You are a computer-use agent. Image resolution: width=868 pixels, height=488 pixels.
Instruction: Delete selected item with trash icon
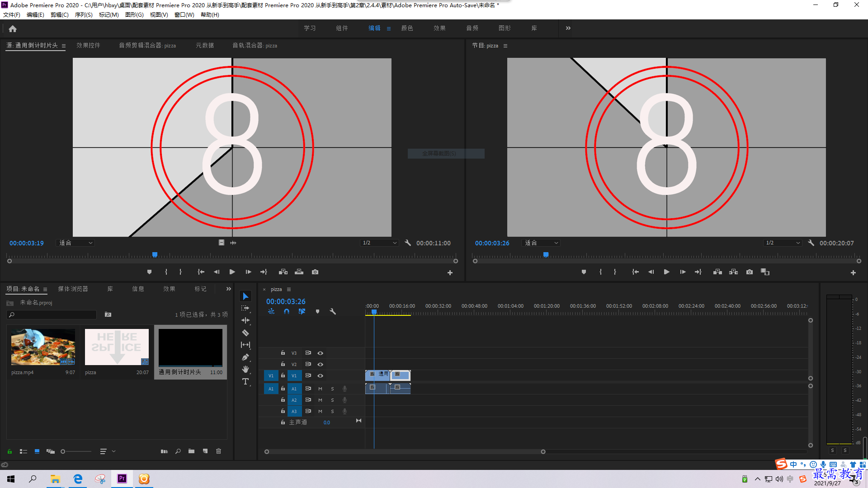[219, 451]
